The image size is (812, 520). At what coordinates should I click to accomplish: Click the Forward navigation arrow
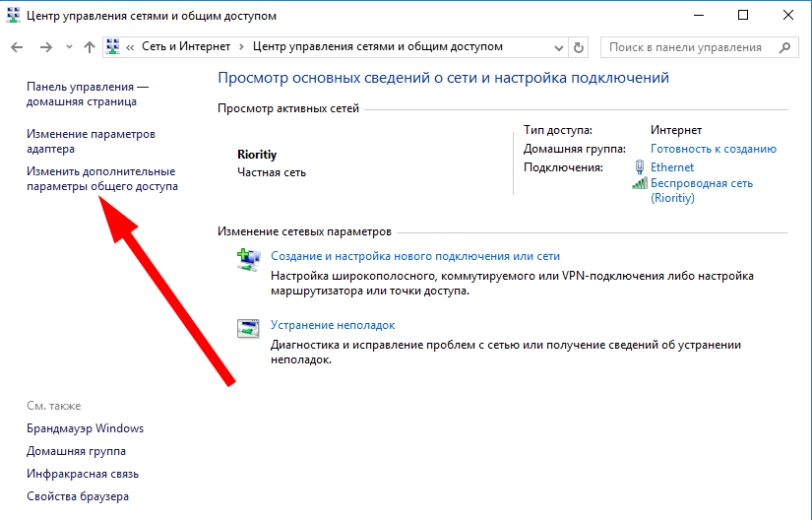[46, 47]
